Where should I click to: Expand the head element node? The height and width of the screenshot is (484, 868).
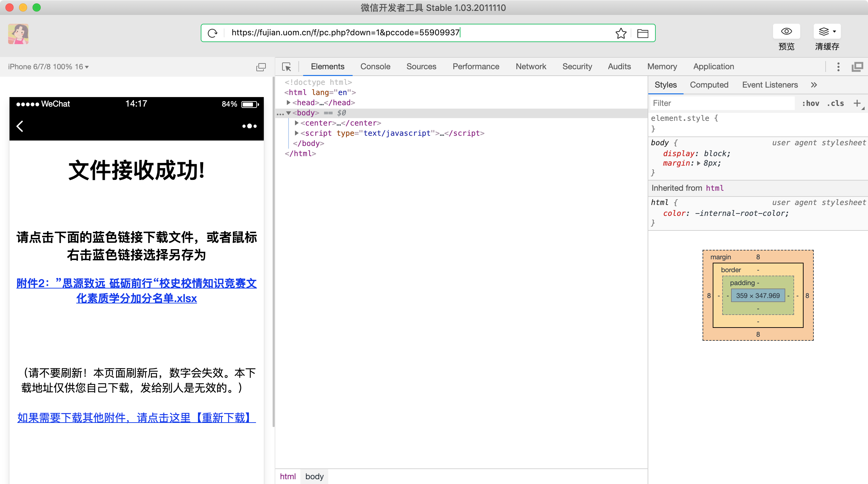click(289, 103)
